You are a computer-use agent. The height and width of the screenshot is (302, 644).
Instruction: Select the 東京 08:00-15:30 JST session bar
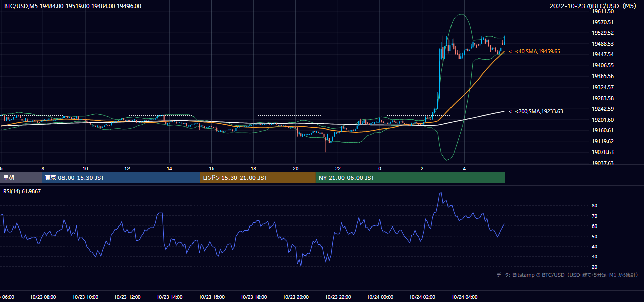coord(121,178)
